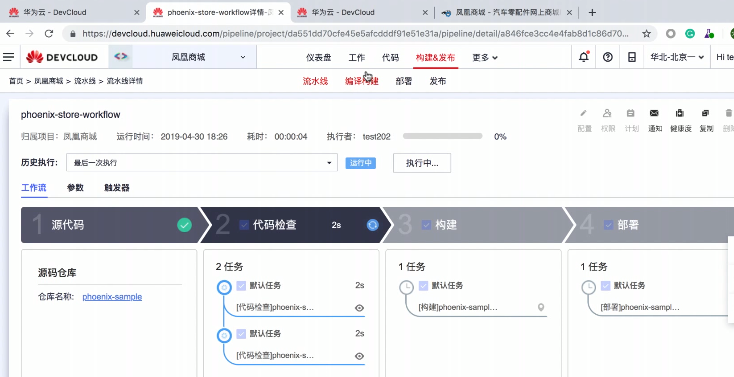This screenshot has width=734, height=377.
Task: Go to 首页 in breadcrumb
Action: coord(16,81)
